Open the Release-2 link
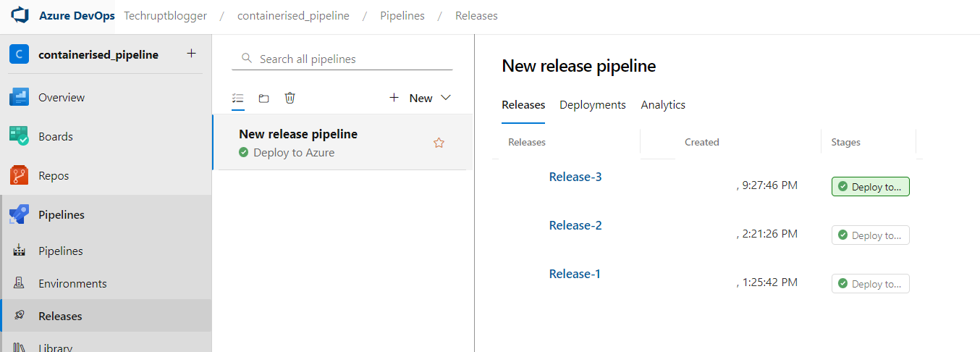Image resolution: width=980 pixels, height=352 pixels. tap(575, 225)
